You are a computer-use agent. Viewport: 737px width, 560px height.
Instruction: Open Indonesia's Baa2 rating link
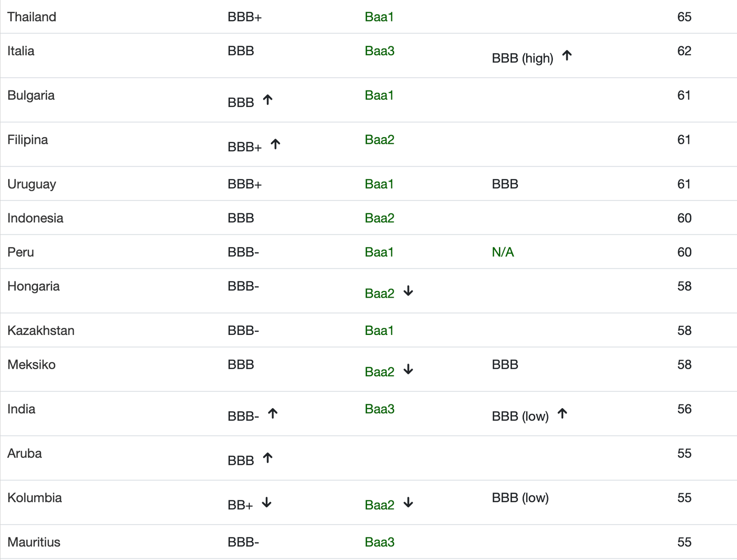pos(379,218)
